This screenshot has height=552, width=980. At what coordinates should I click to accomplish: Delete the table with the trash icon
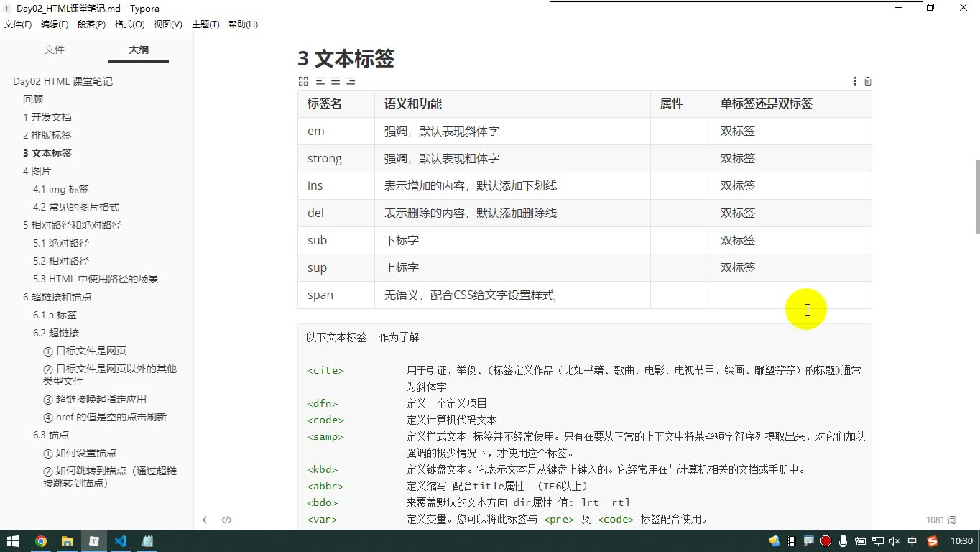click(x=868, y=81)
